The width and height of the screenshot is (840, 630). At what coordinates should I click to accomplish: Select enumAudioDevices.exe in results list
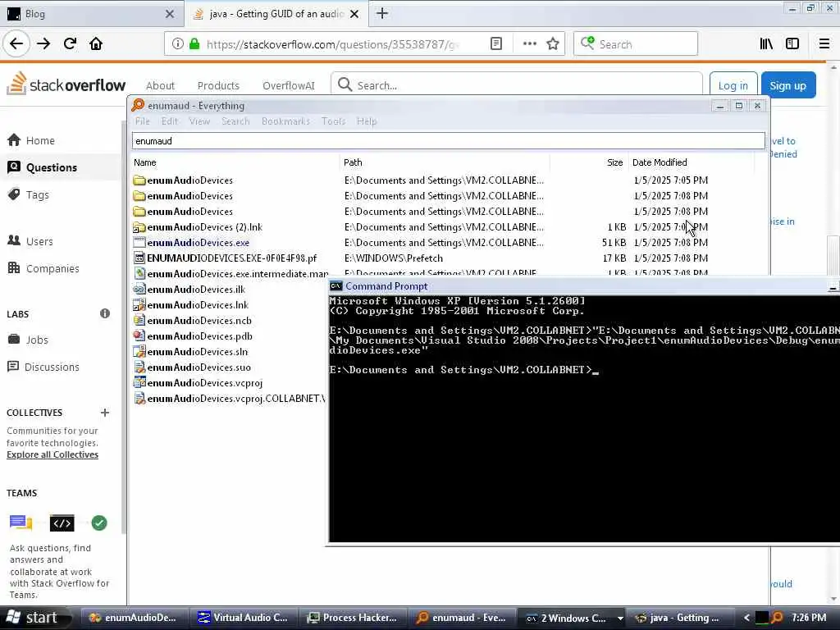pos(199,243)
